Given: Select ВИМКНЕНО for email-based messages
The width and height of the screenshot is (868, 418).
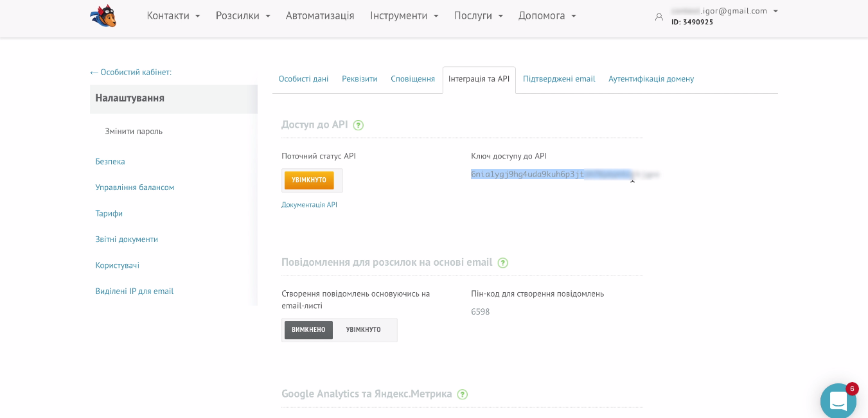Looking at the screenshot, I should tap(308, 330).
